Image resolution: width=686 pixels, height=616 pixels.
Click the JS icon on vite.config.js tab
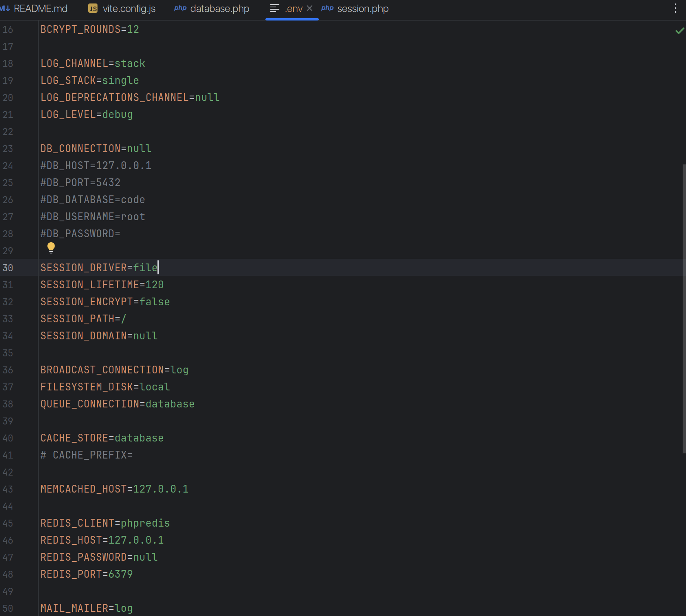pos(93,9)
